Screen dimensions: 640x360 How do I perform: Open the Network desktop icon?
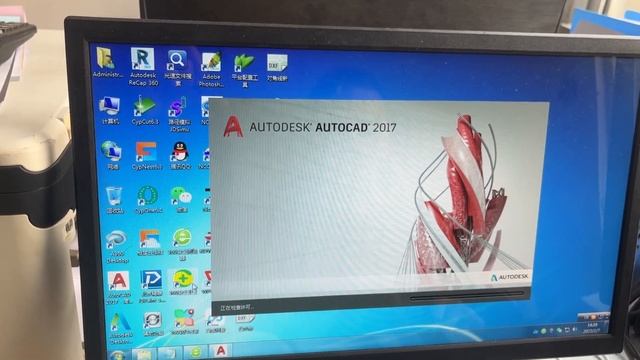click(x=112, y=155)
